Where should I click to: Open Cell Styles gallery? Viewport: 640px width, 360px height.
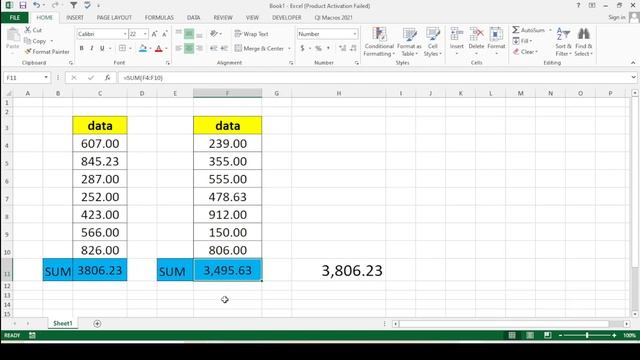tap(433, 42)
